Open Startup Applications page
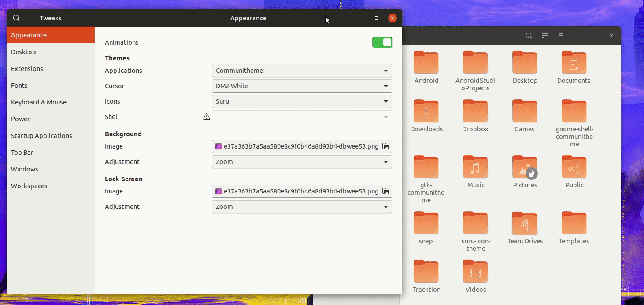This screenshot has height=305, width=644. pyautogui.click(x=51, y=136)
